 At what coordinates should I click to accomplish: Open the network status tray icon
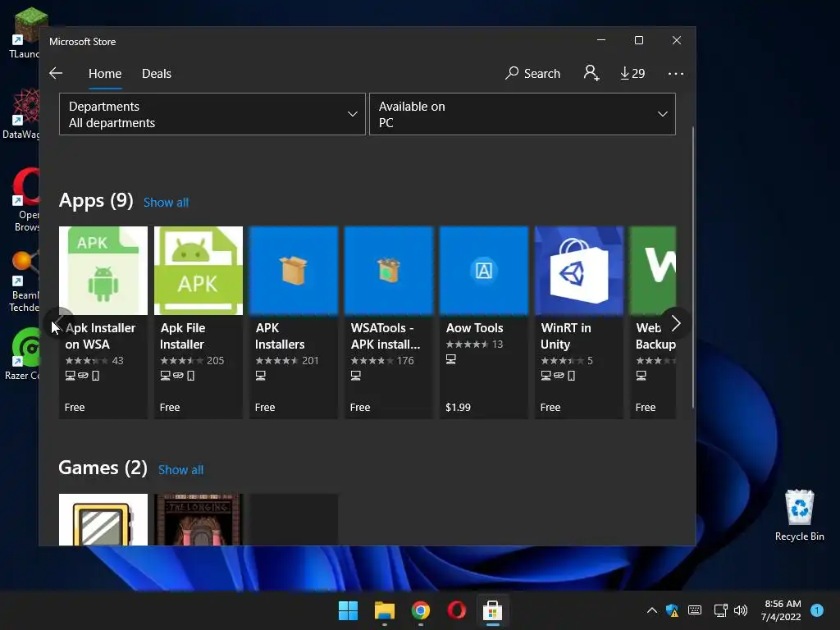point(721,610)
